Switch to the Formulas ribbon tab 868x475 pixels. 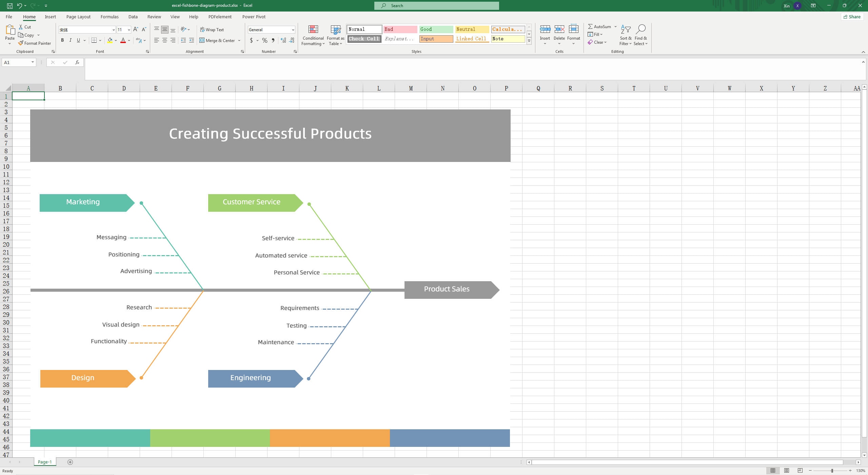[109, 17]
